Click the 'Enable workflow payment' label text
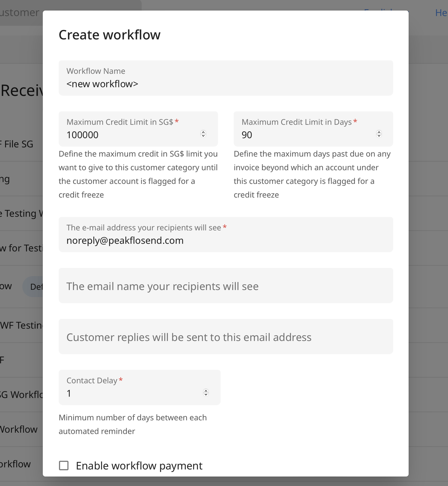 pyautogui.click(x=139, y=465)
